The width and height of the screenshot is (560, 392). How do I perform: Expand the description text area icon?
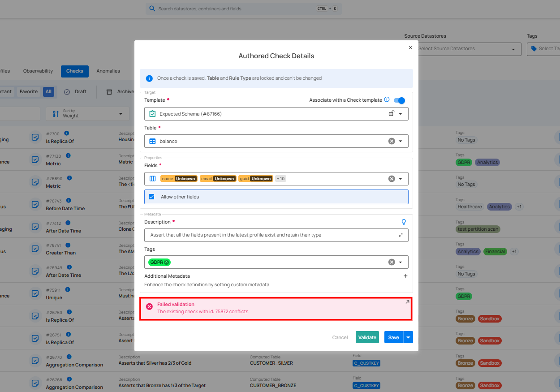pyautogui.click(x=401, y=235)
